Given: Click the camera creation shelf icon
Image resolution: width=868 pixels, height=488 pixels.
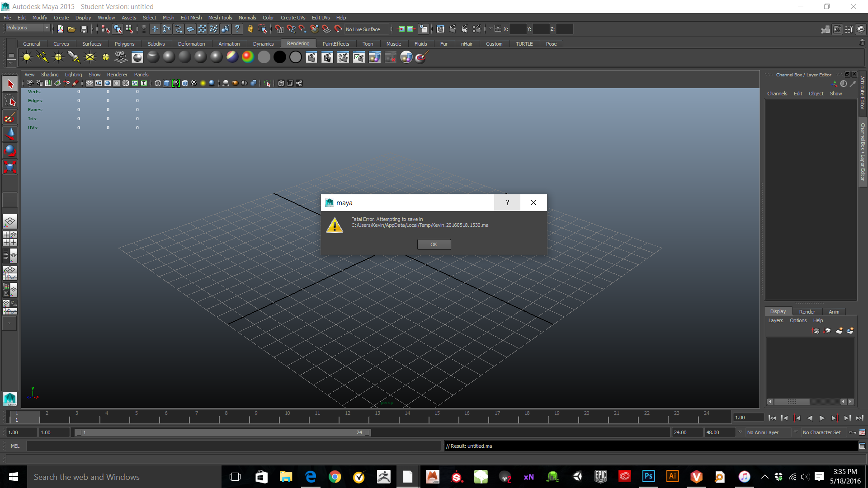Looking at the screenshot, I should point(121,57).
